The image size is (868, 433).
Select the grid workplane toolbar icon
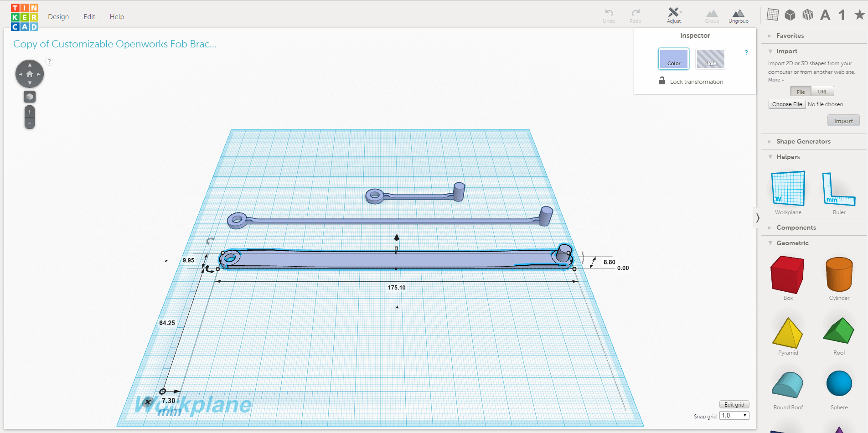tap(773, 15)
